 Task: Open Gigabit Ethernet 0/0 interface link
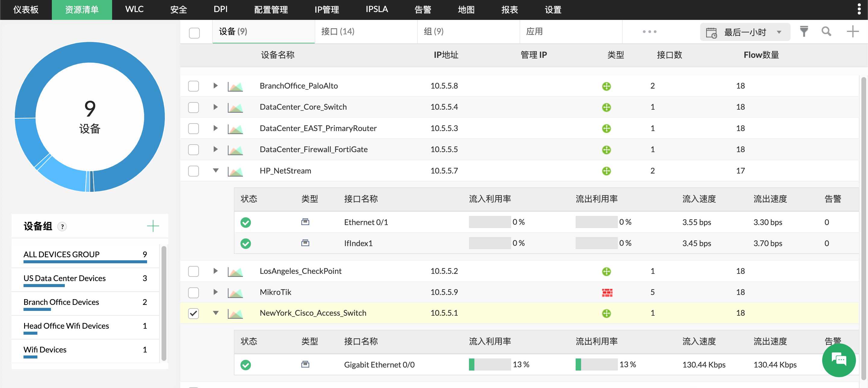tap(379, 365)
